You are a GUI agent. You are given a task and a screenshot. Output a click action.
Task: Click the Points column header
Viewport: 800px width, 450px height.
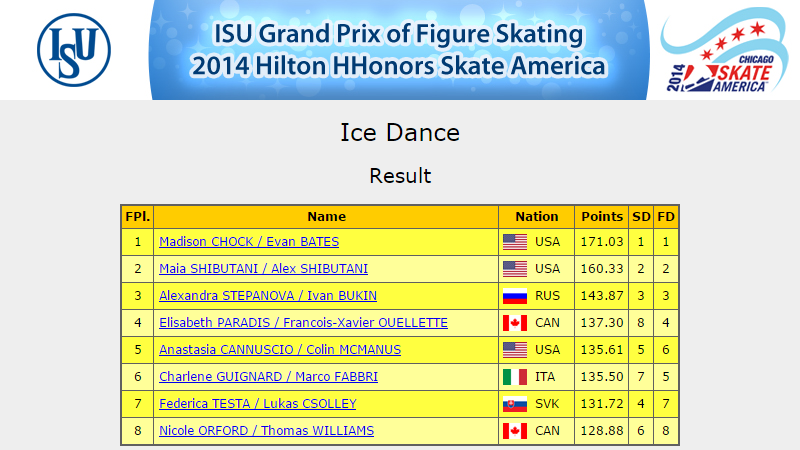pos(602,217)
